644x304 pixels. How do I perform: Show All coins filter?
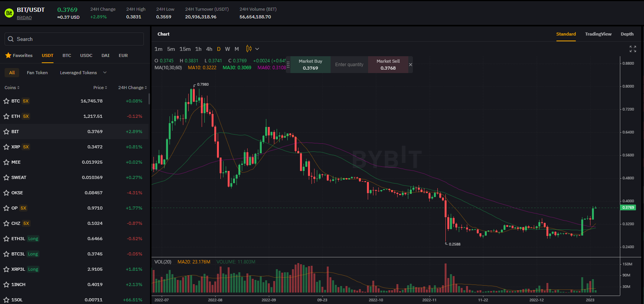(12, 73)
